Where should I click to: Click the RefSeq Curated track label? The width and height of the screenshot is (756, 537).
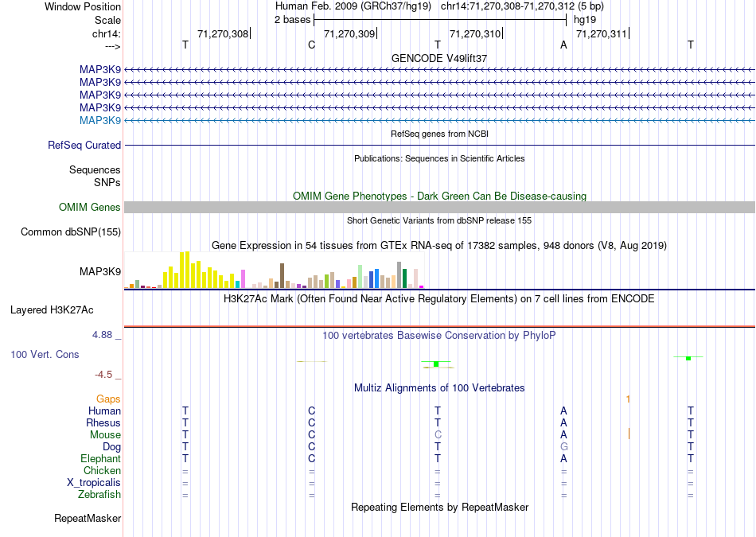pos(84,145)
